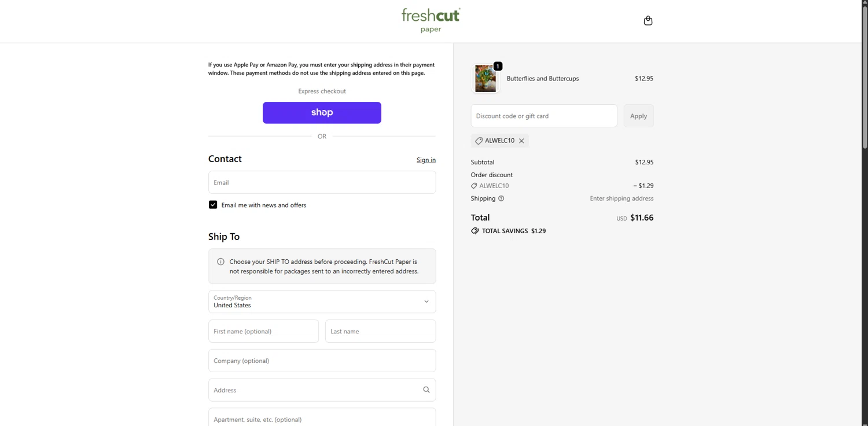Pay with the Shop express checkout button
The image size is (868, 426).
pyautogui.click(x=322, y=113)
